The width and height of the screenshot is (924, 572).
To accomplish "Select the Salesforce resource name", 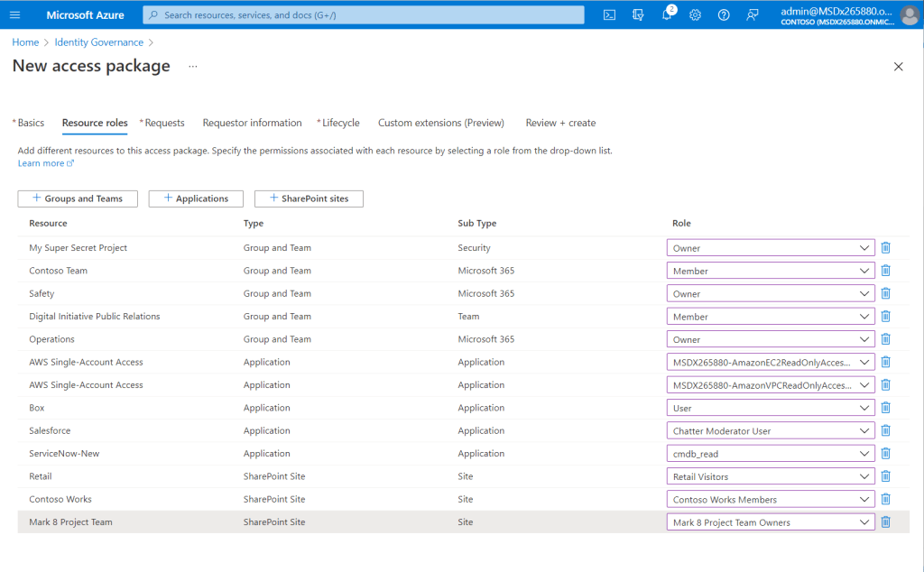I will point(50,430).
